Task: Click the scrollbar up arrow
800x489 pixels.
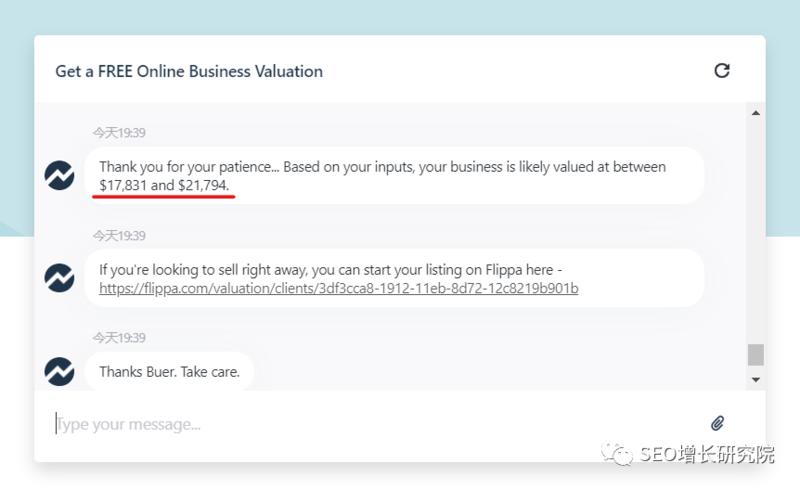Action: [756, 113]
